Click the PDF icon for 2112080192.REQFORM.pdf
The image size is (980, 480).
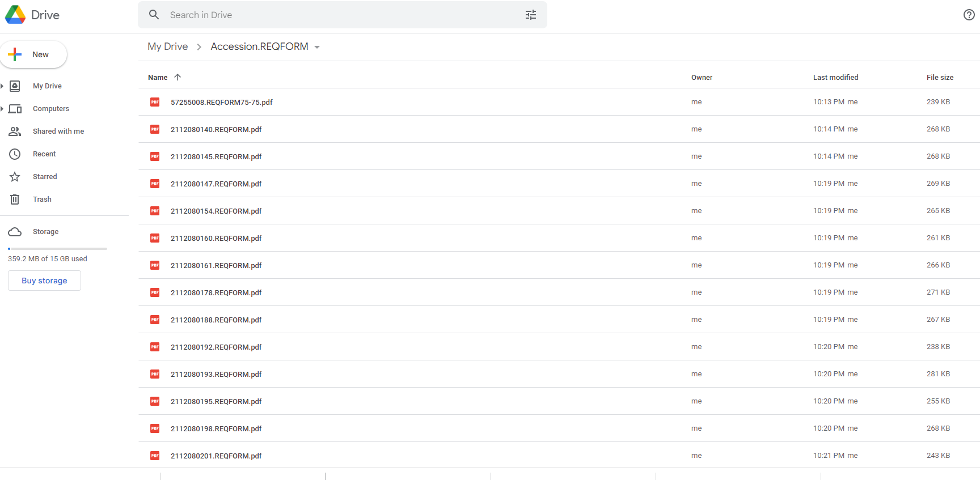point(155,347)
